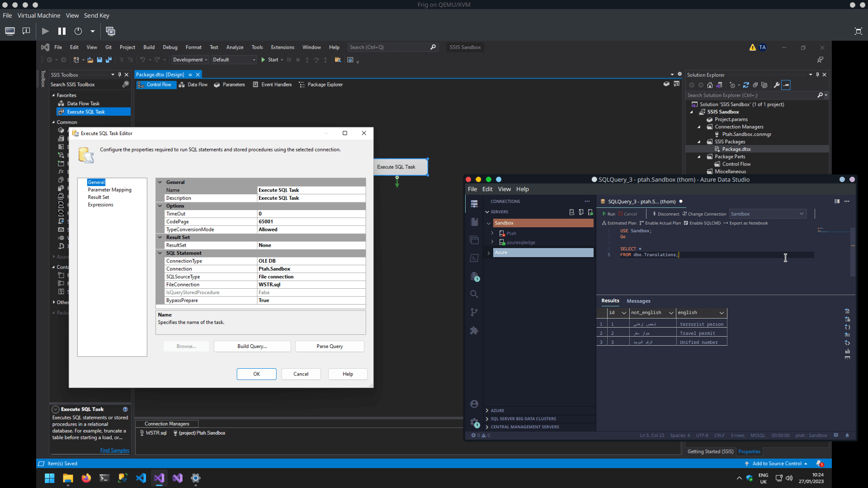Collapse the SQL Statement property group

pyautogui.click(x=160, y=253)
